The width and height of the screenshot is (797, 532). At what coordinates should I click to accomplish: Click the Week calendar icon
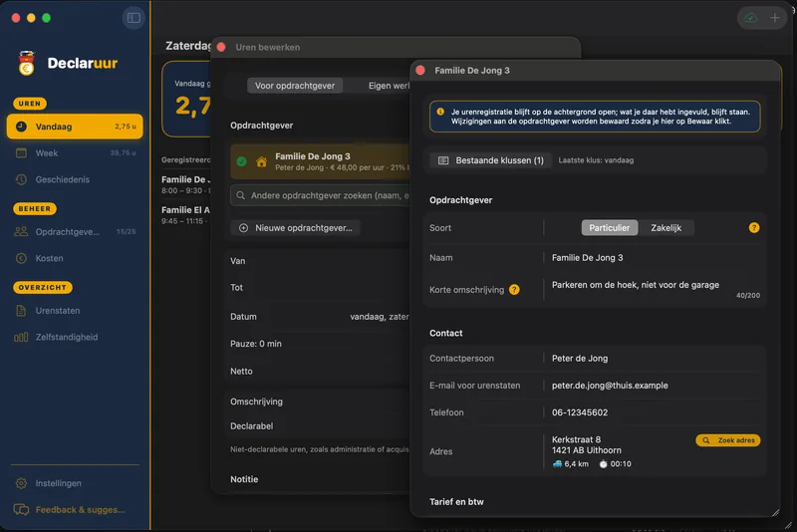click(21, 153)
